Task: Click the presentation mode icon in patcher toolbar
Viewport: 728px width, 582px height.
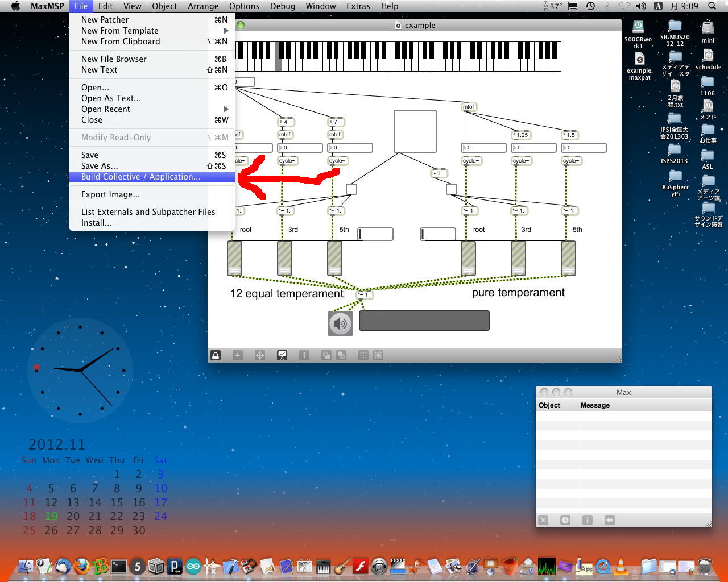Action: tap(282, 355)
